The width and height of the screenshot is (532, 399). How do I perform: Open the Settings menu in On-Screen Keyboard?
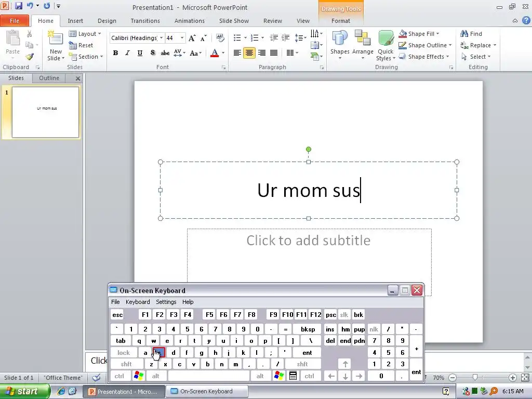point(166,302)
